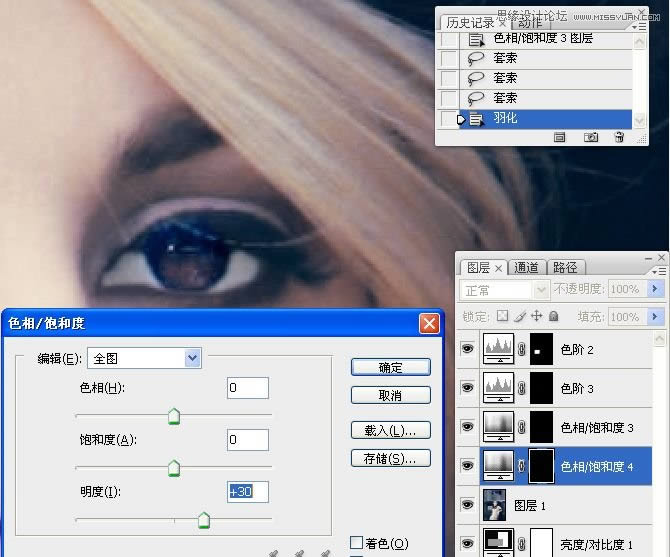The width and height of the screenshot is (670, 557).
Task: Switch to the 路径 tab
Action: coord(565,267)
